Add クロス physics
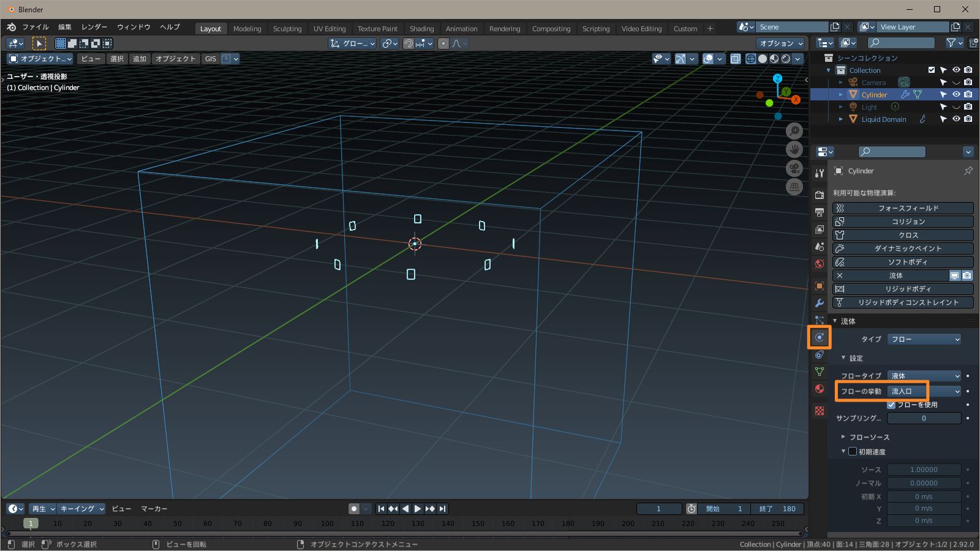Viewport: 980px width, 551px height. pyautogui.click(x=903, y=235)
